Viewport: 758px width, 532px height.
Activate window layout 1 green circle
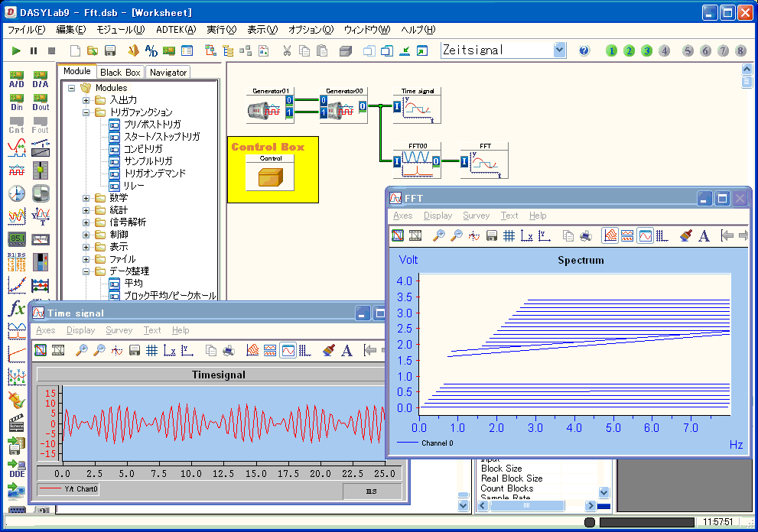click(611, 50)
